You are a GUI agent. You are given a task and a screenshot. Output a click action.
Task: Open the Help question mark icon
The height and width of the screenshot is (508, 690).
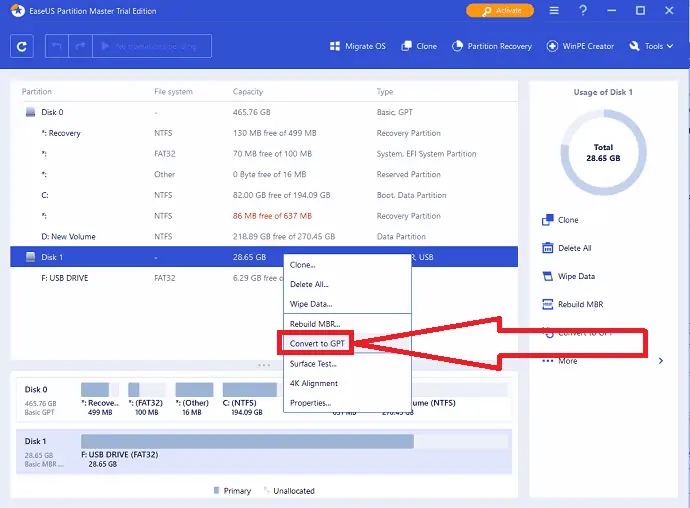pos(583,11)
